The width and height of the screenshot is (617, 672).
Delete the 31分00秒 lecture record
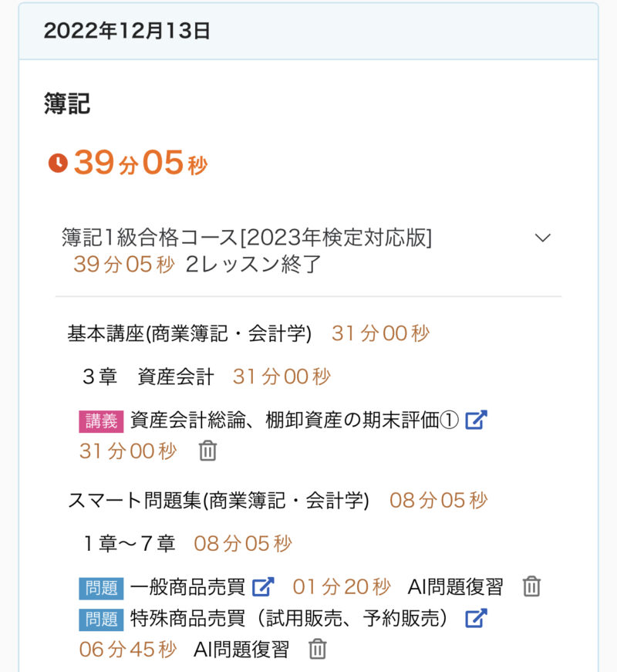(x=207, y=451)
